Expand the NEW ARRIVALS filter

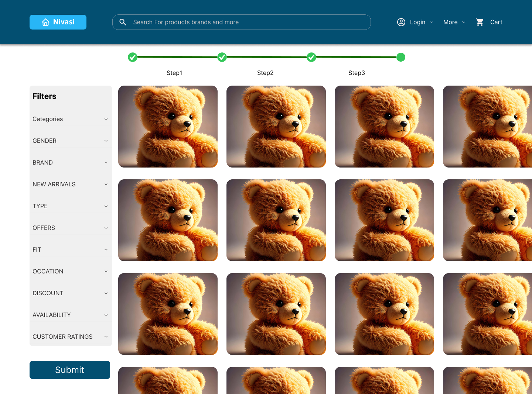(70, 184)
